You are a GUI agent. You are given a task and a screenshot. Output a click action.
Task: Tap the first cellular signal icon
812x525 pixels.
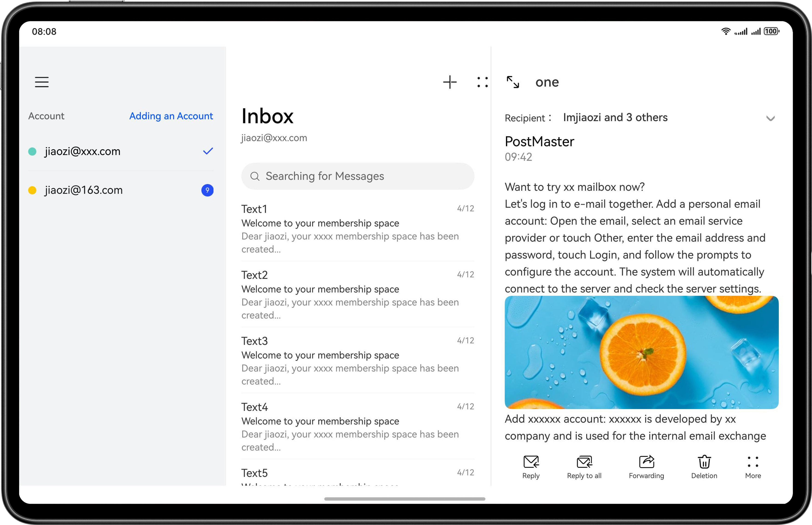[741, 32]
